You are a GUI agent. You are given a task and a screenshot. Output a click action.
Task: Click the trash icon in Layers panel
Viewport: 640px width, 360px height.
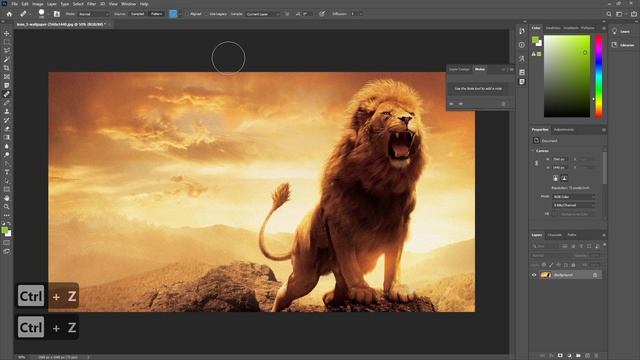(x=596, y=356)
